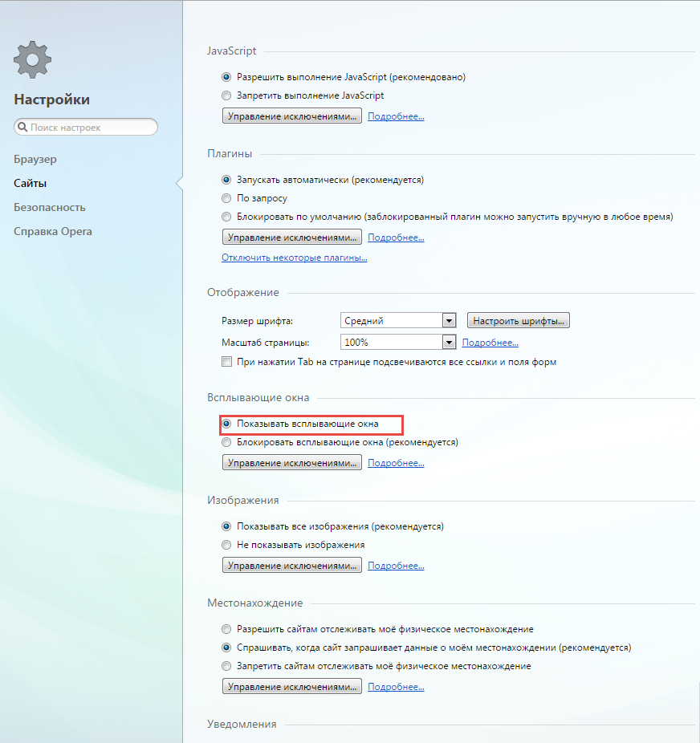
Task: Select Запретить выполнение JavaScript radio option
Action: coord(226,95)
